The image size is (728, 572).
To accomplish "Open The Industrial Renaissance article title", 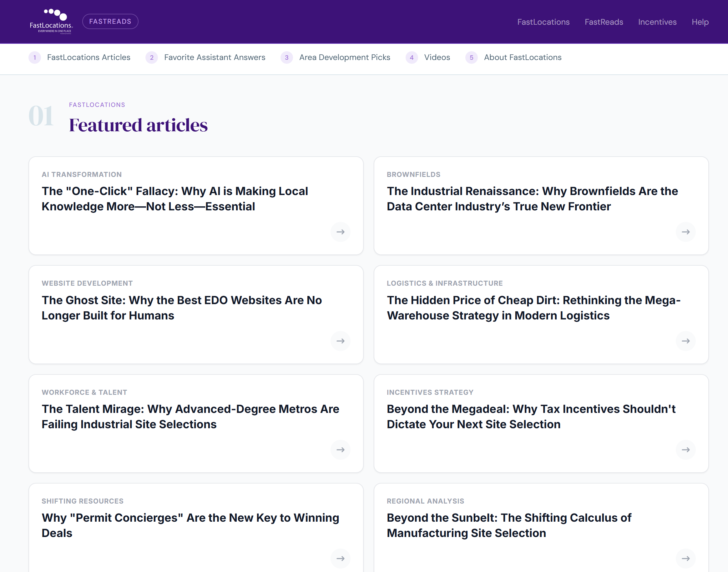I will coord(532,199).
